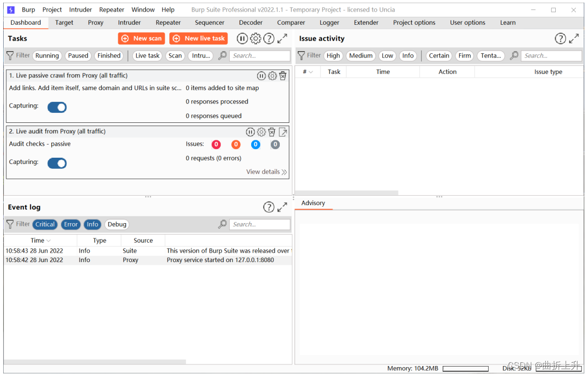The image size is (588, 375).
Task: Toggle the Debug event log filter
Action: [x=117, y=224]
